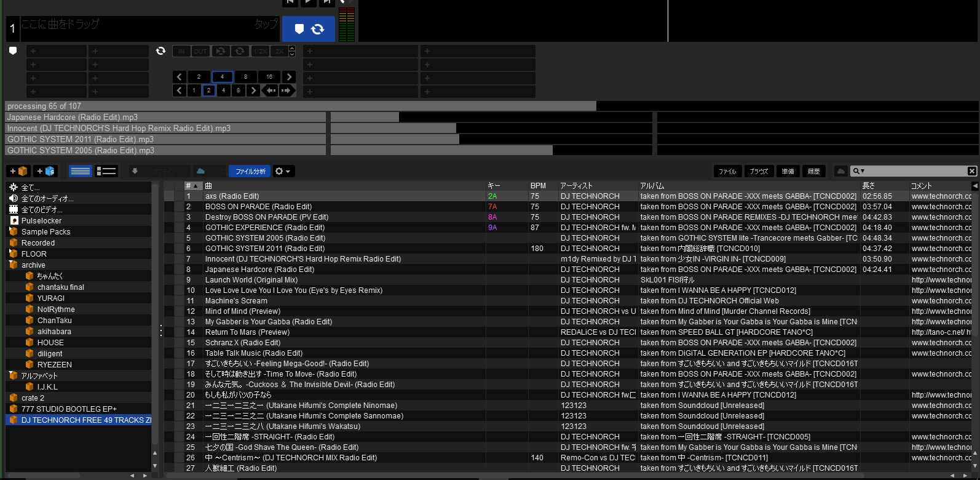Switch library to album art list view
The height and width of the screenshot is (480, 980).
coord(106,171)
